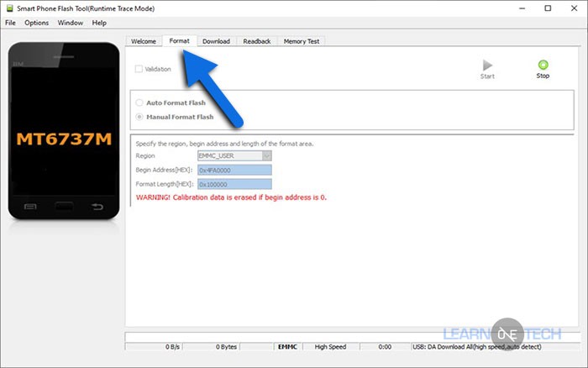Minimize the Flash Tool window
The height and width of the screenshot is (368, 588).
pos(522,8)
